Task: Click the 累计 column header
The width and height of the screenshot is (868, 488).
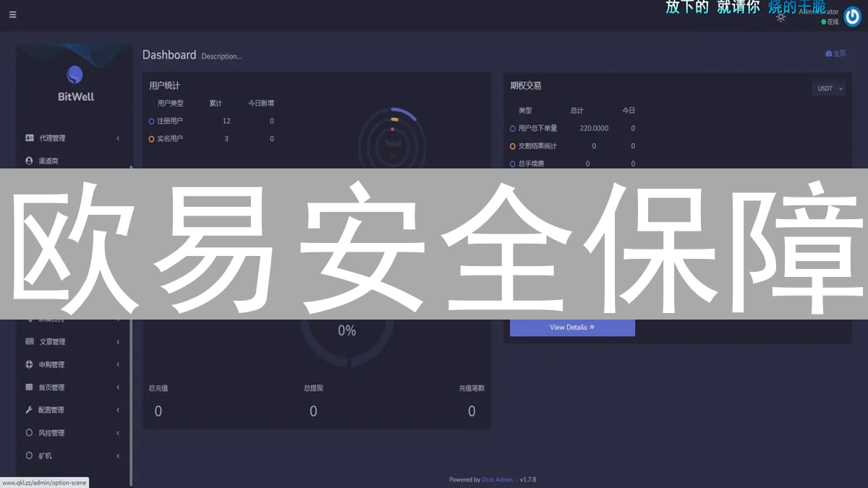Action: [216, 103]
